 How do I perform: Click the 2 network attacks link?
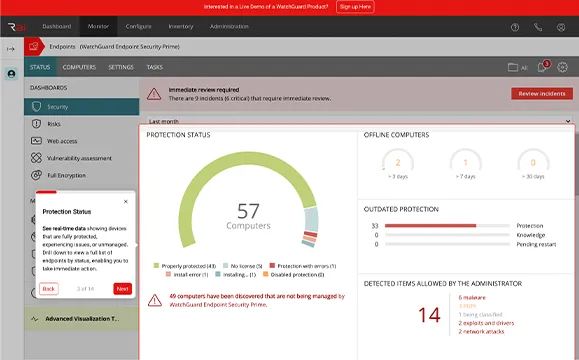click(x=481, y=332)
